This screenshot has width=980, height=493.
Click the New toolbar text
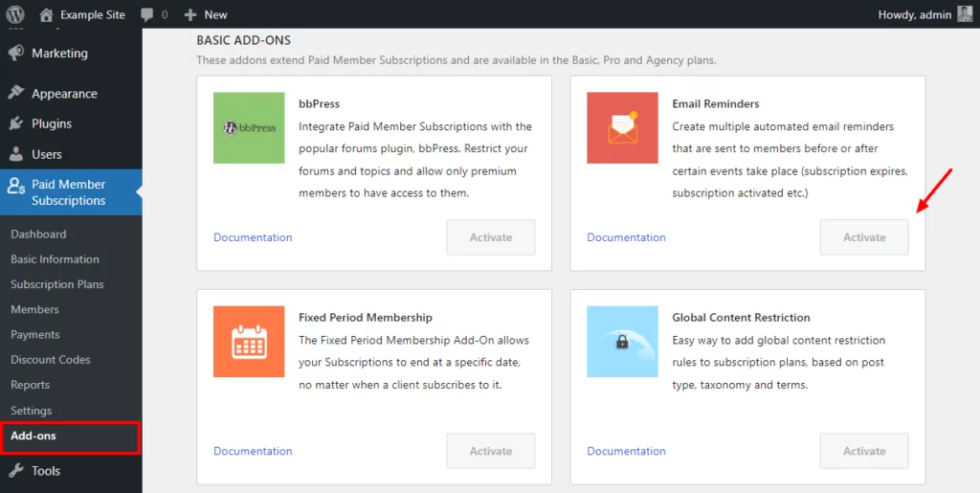tap(215, 14)
